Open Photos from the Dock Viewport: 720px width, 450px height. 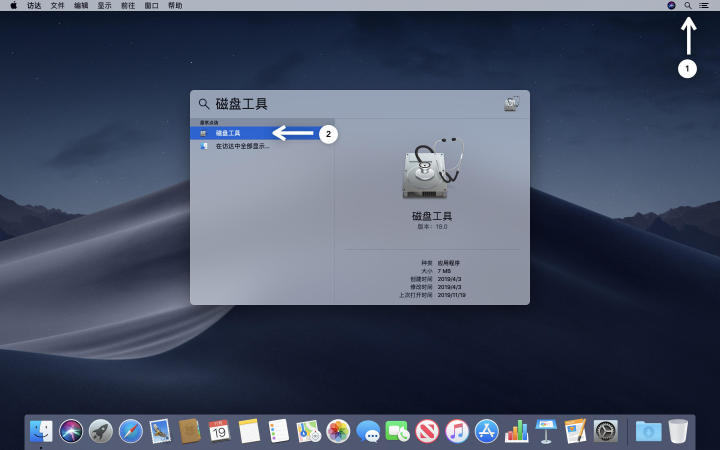click(338, 432)
